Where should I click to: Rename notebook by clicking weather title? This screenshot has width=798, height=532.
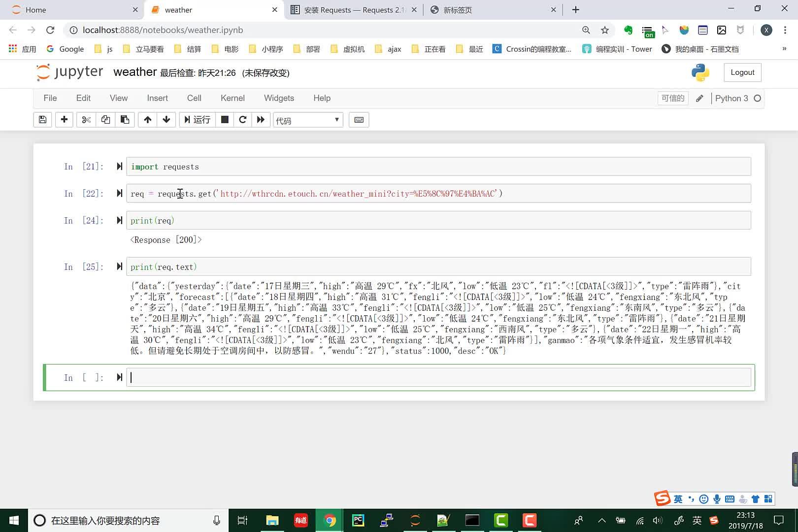[135, 72]
